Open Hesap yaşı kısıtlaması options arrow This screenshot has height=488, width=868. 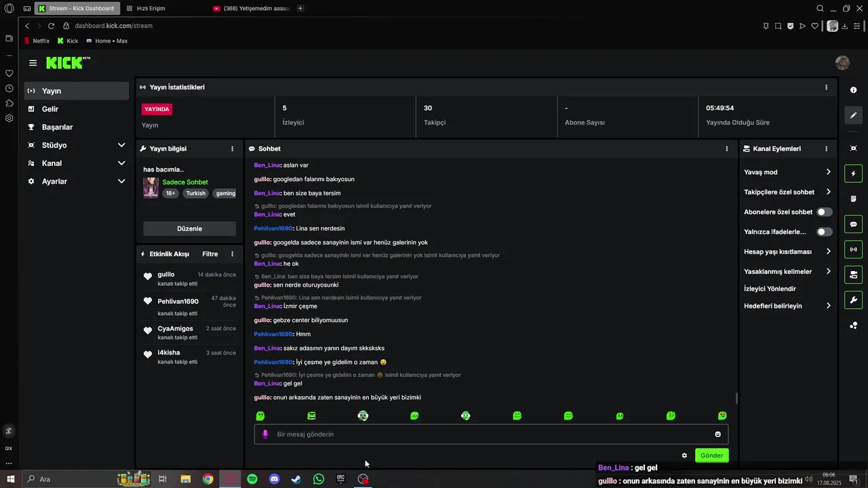click(x=828, y=251)
